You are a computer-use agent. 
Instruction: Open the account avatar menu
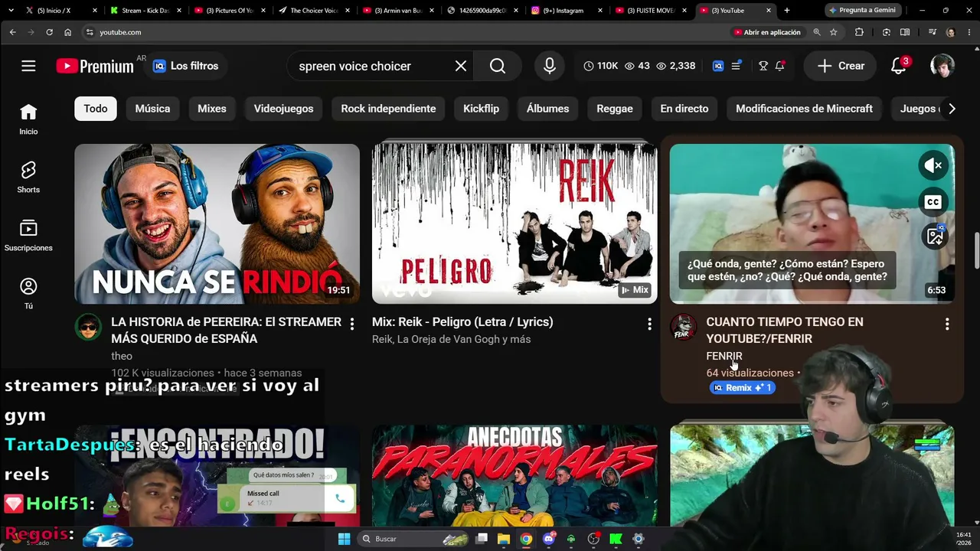pyautogui.click(x=942, y=66)
